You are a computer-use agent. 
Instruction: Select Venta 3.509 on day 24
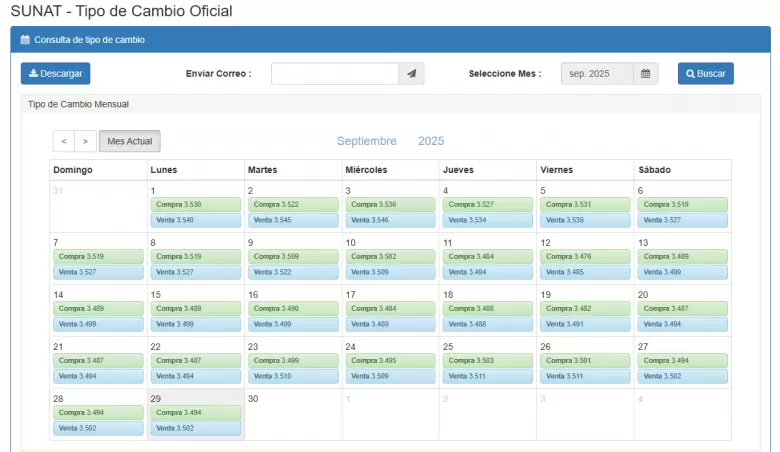tap(390, 376)
